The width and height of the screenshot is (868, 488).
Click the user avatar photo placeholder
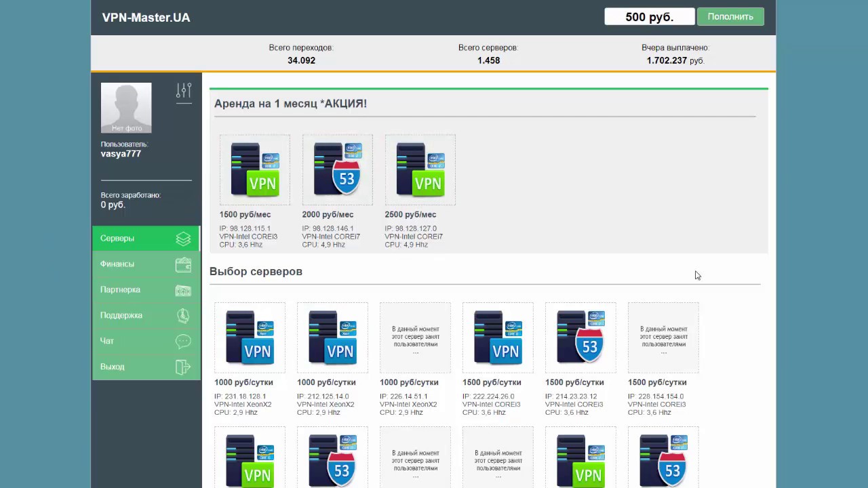[126, 108]
